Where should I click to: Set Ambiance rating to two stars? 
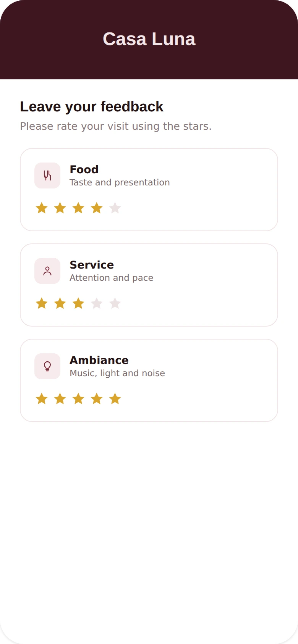click(x=60, y=399)
